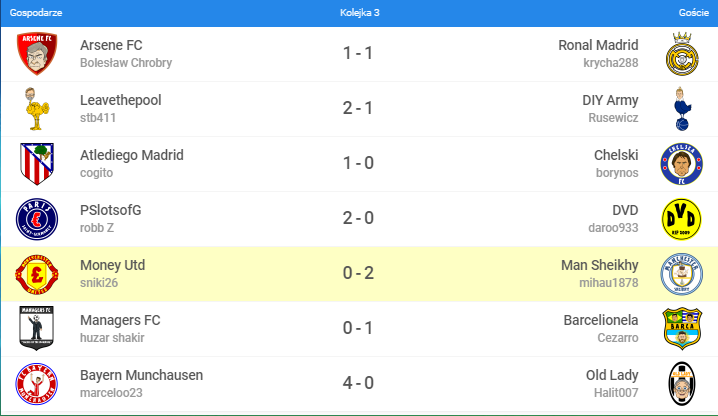Image resolution: width=718 pixels, height=416 pixels.
Task: Click the Money Utd red crest
Action: (x=38, y=274)
